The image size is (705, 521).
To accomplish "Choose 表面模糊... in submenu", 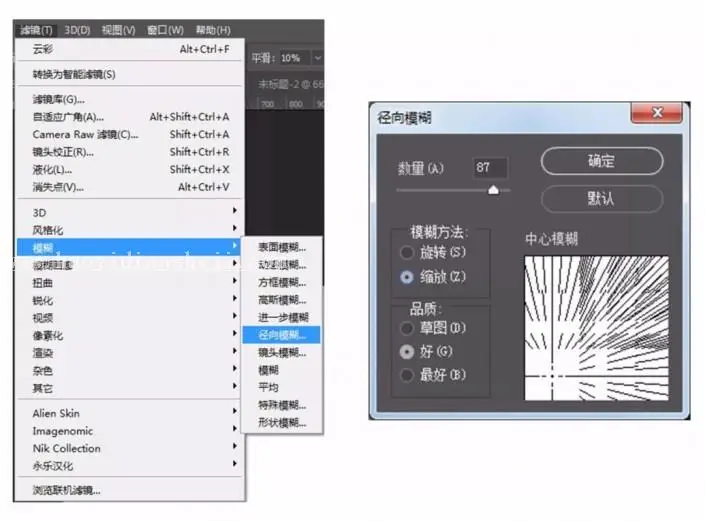I will coord(282,247).
